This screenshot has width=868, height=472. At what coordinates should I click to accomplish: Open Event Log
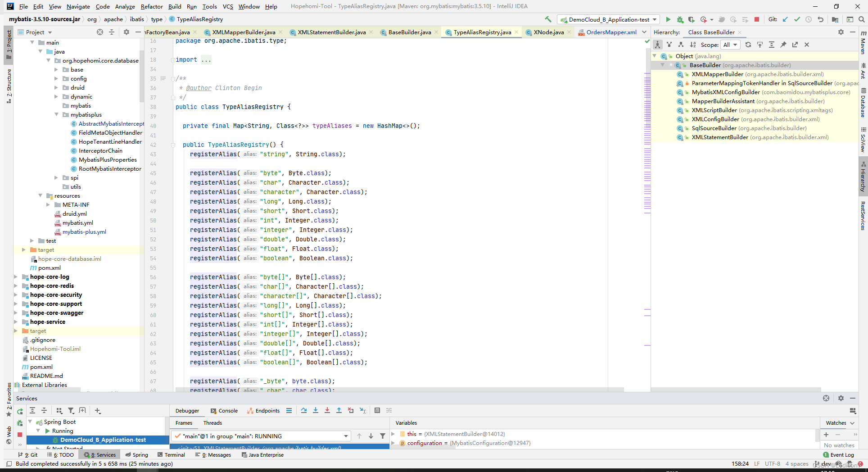(839, 454)
